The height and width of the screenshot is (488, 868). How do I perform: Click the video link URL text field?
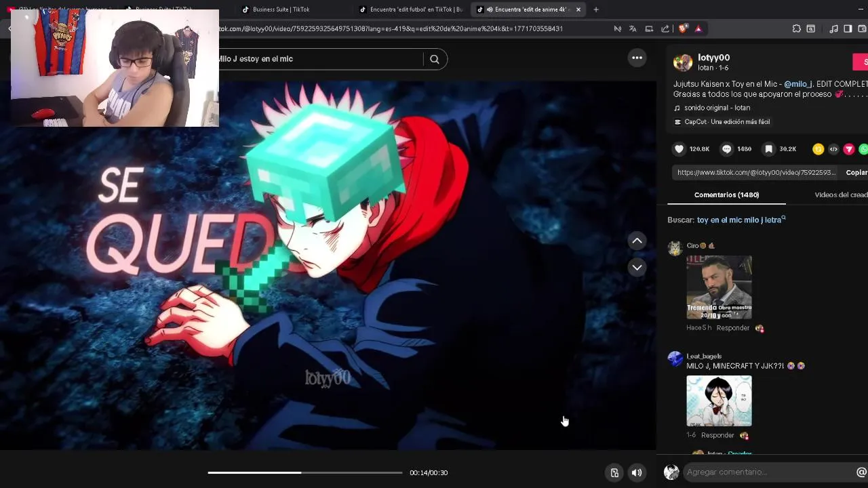755,173
